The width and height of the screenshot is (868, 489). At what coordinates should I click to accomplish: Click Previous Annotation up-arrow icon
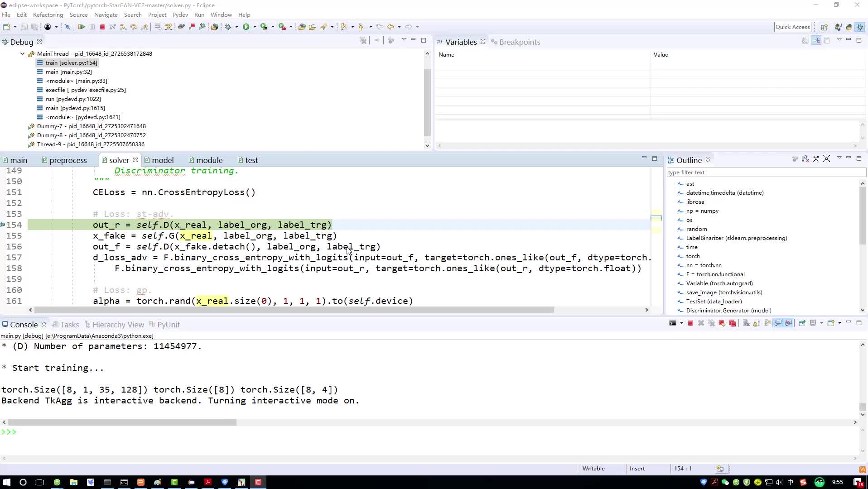(x=361, y=27)
